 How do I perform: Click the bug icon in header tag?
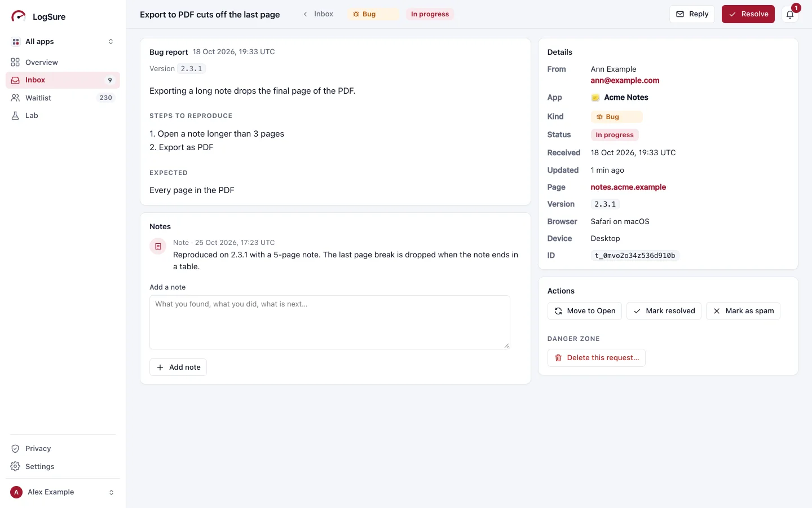coord(356,14)
